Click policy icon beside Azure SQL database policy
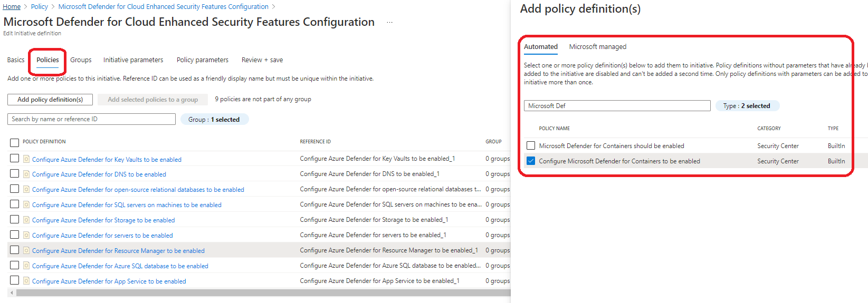The width and height of the screenshot is (868, 303). (x=26, y=266)
